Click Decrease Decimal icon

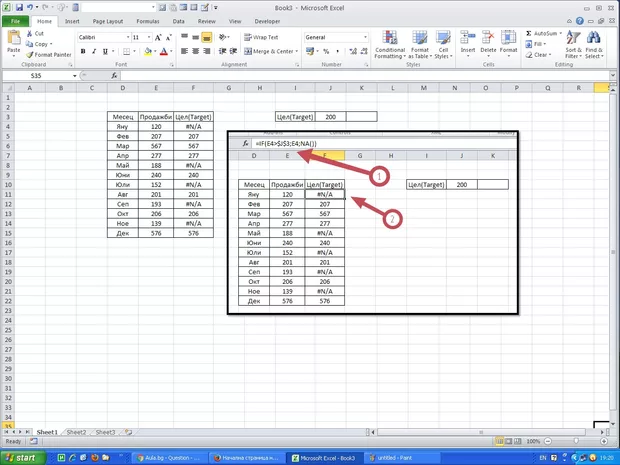pos(364,51)
